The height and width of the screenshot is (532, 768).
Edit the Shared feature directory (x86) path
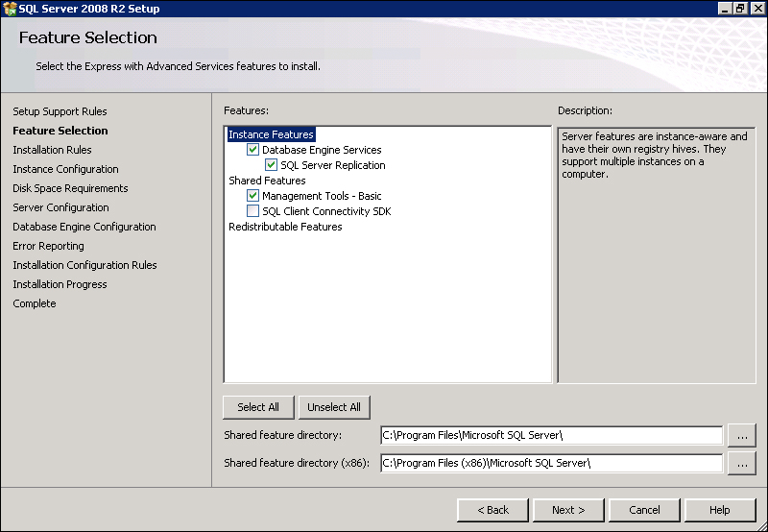coord(551,463)
